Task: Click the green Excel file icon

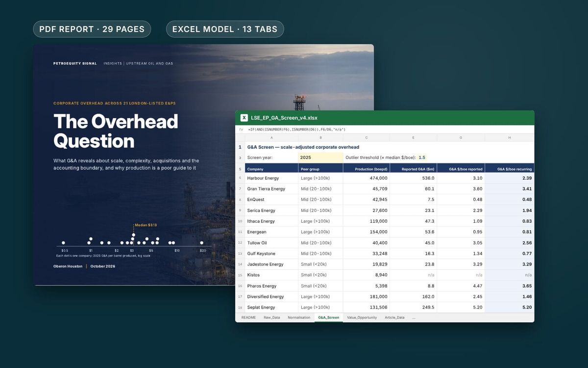Action: [244, 118]
